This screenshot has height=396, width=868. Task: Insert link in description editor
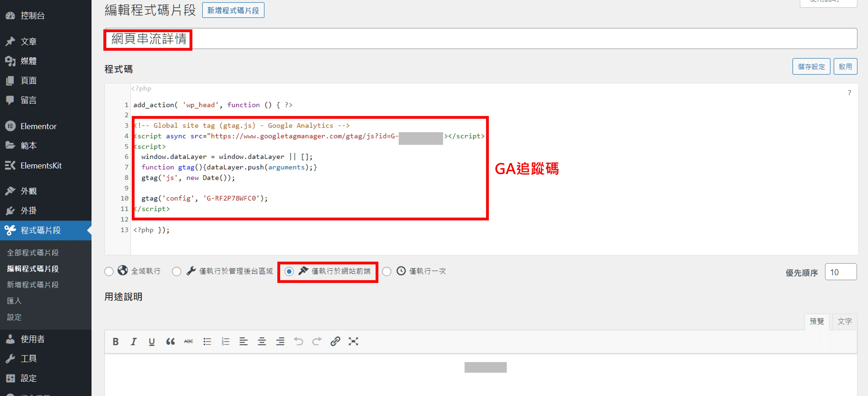point(335,341)
